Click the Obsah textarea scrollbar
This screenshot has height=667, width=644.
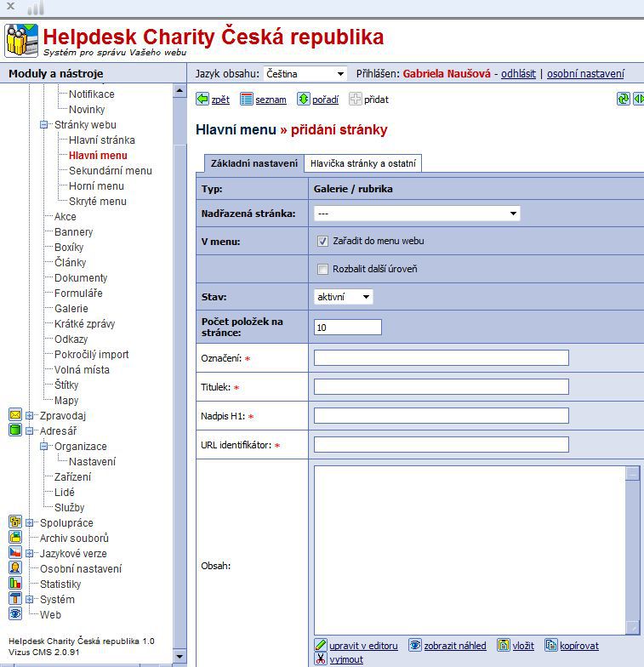[633, 550]
